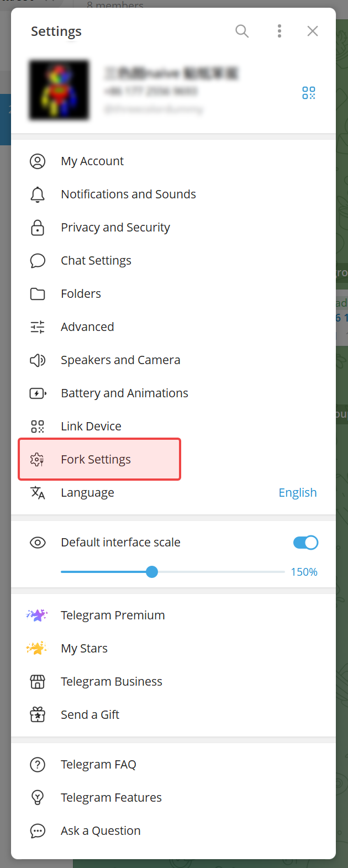Viewport: 348px width, 868px height.
Task: Click the Privacy and Security lock icon
Action: pyautogui.click(x=38, y=228)
